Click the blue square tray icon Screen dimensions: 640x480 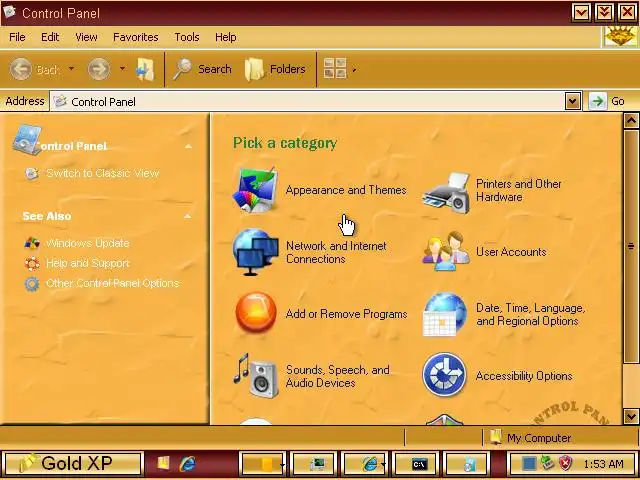click(x=529, y=463)
